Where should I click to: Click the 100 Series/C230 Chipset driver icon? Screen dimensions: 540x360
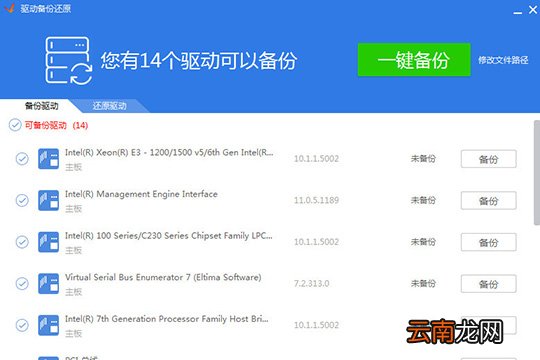(48, 242)
